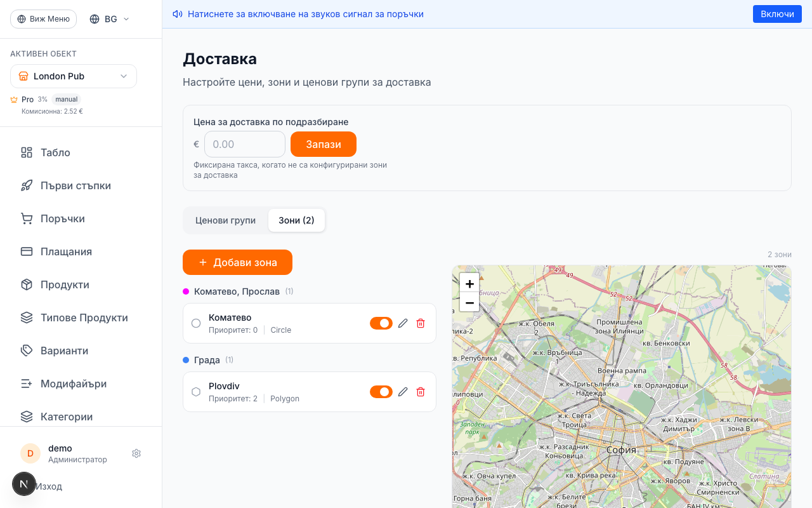The width and height of the screenshot is (812, 508).
Task: Click the delivery price input field
Action: coord(244,144)
